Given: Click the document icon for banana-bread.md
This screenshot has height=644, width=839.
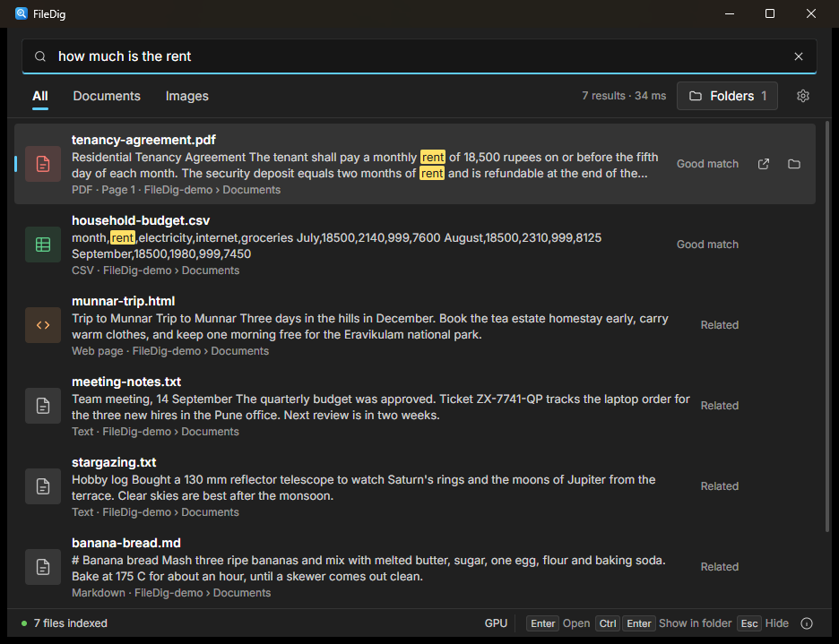Looking at the screenshot, I should 43,566.
